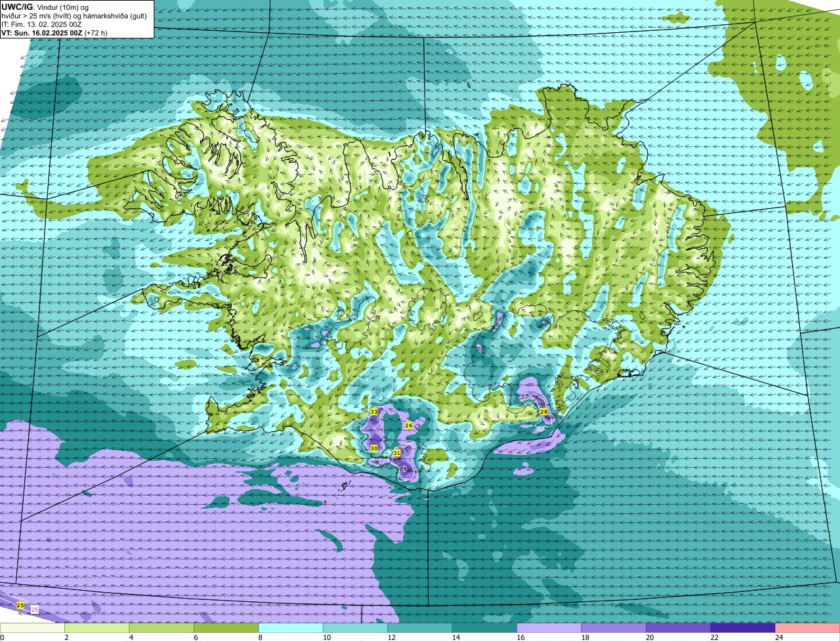Click the yellow gust marker labeled 28
Screen dimensions: 840x642
coord(543,412)
